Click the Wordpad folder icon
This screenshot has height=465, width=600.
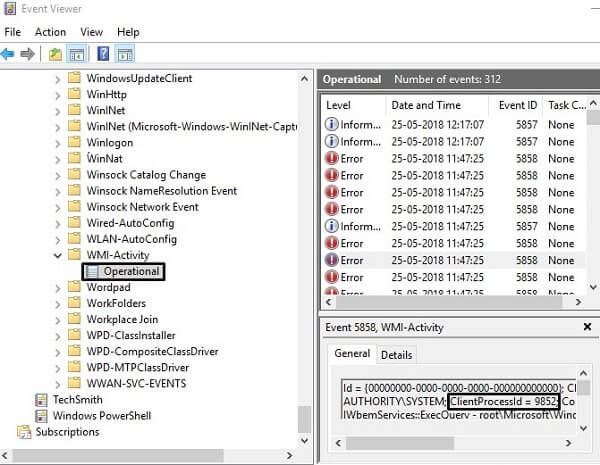point(74,287)
